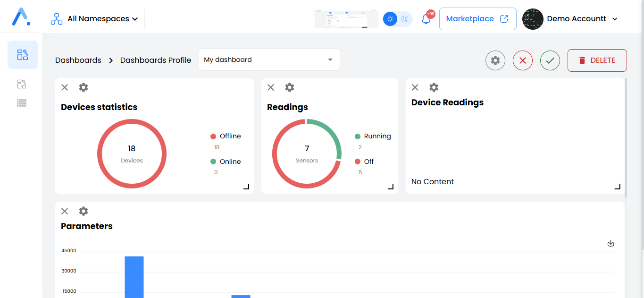Delete the current dashboard
This screenshot has width=644, height=298.
tap(597, 60)
